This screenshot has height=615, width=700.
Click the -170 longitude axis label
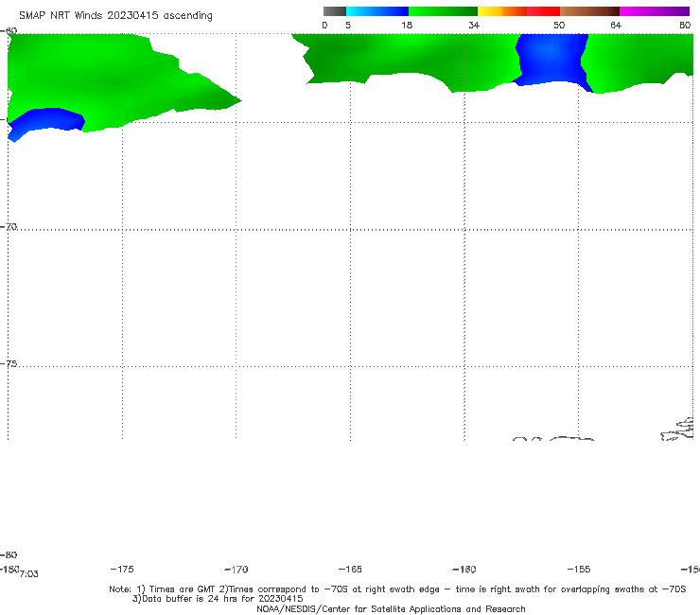[236, 570]
